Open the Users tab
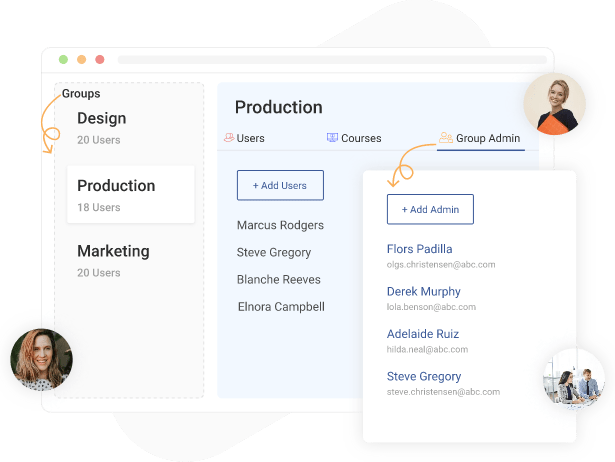 (250, 138)
